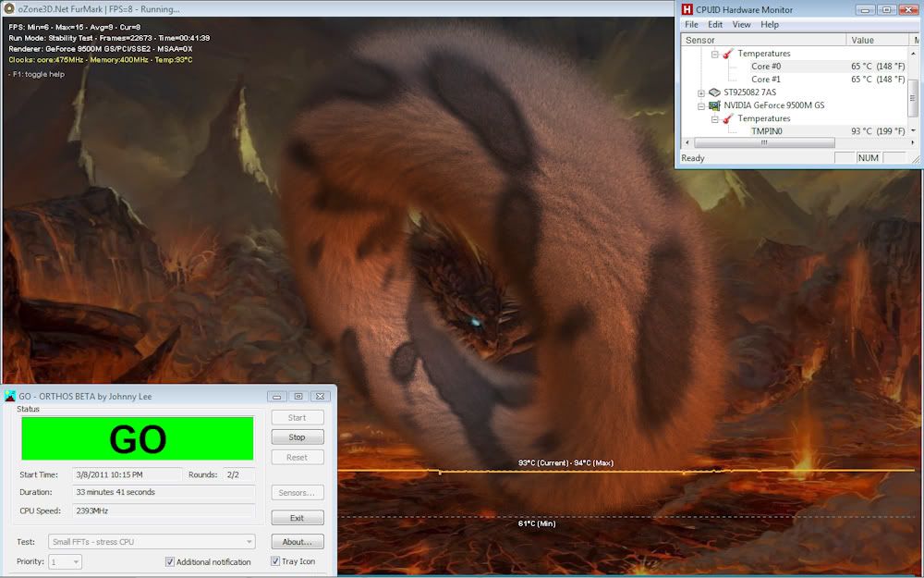Click the resize grip of Hardware Monitor
Image resolution: width=924 pixels, height=578 pixels.
915,159
